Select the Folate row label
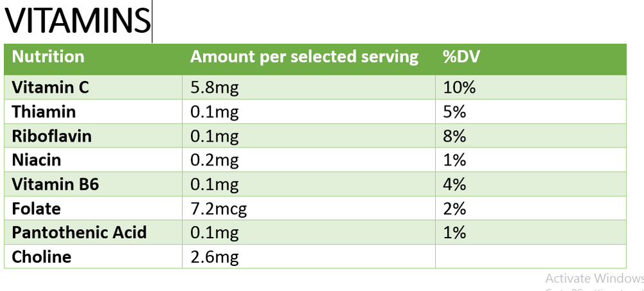Viewport: 644px width, 291px height. point(37,209)
